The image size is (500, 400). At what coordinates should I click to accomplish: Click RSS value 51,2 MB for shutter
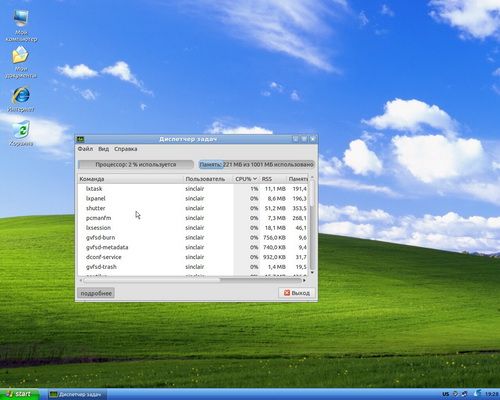(275, 208)
